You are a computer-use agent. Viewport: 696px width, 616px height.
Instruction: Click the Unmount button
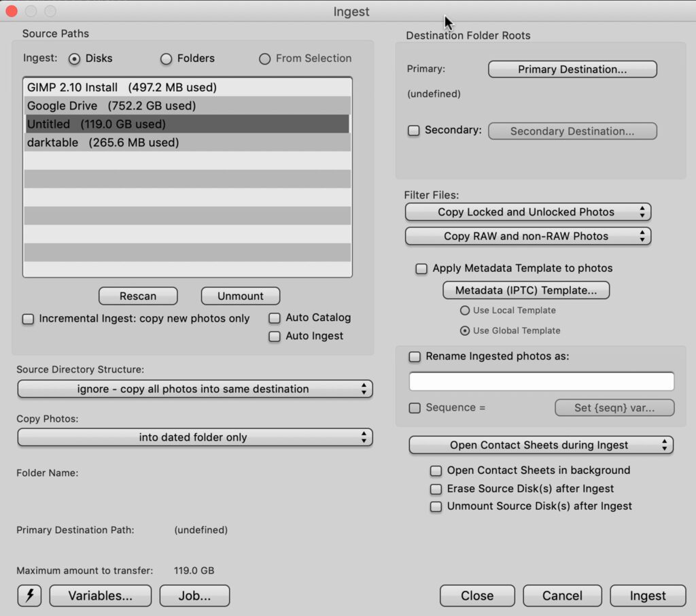point(240,296)
